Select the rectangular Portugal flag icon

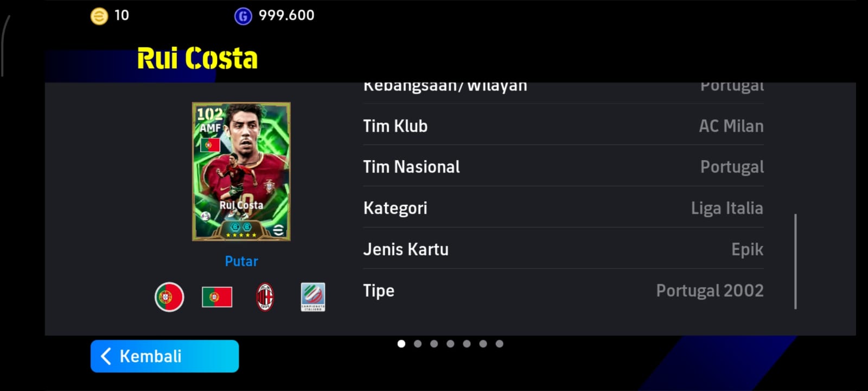point(217,297)
